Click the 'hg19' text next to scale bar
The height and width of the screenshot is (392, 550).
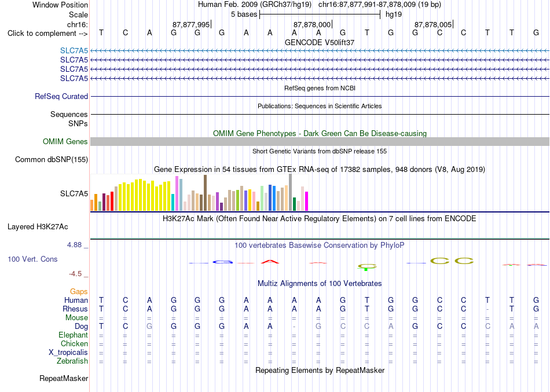click(x=394, y=14)
